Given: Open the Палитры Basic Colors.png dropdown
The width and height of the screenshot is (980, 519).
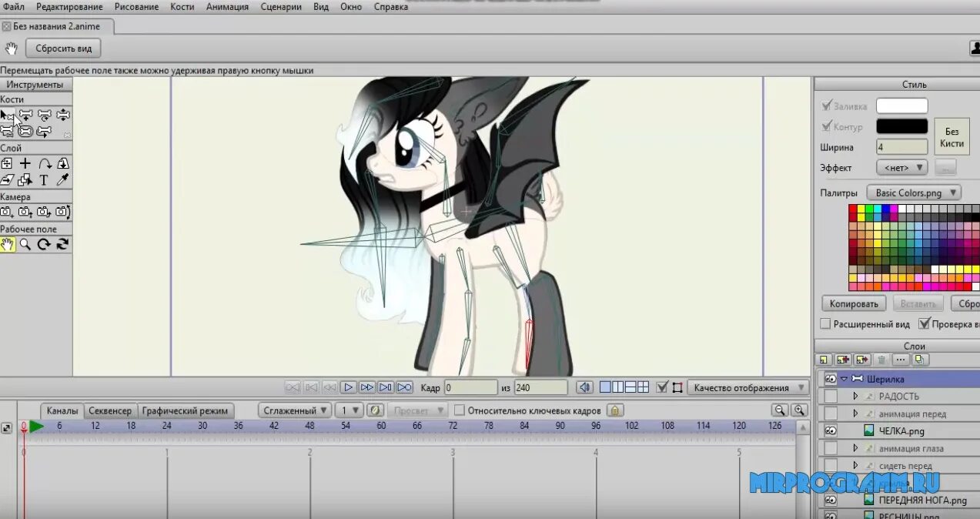Looking at the screenshot, I should tap(914, 193).
